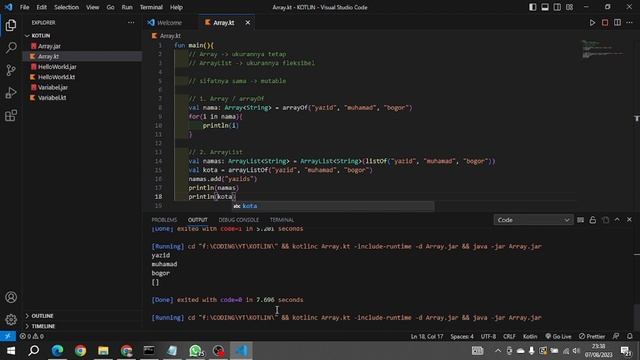Image resolution: width=640 pixels, height=360 pixels.
Task: Open feedback icon in status bar
Action: tap(616, 336)
